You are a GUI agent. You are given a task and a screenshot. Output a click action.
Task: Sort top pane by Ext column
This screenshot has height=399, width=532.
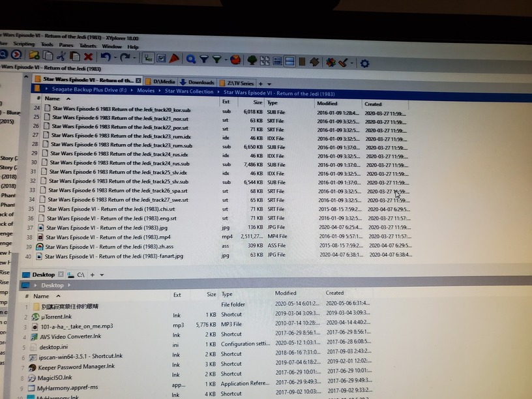click(226, 102)
